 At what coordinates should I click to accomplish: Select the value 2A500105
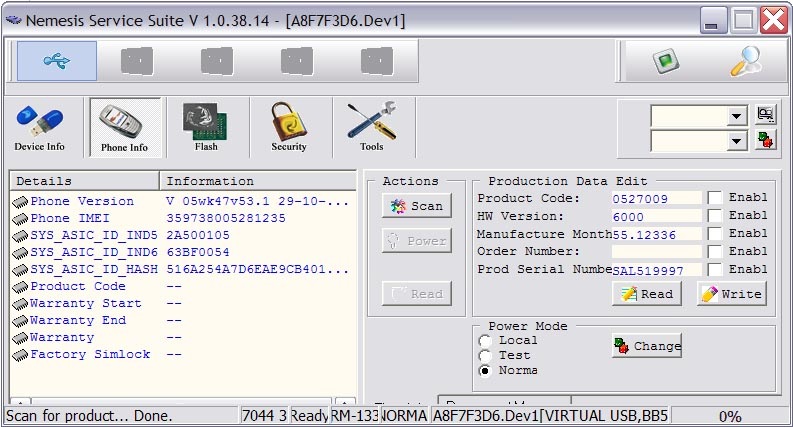coord(198,236)
